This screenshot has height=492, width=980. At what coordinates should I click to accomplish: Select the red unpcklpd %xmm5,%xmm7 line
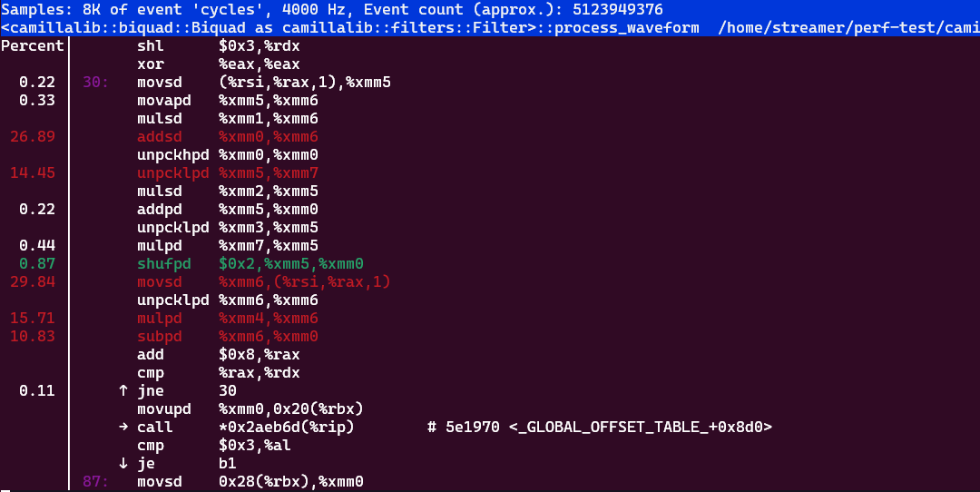[x=228, y=172]
